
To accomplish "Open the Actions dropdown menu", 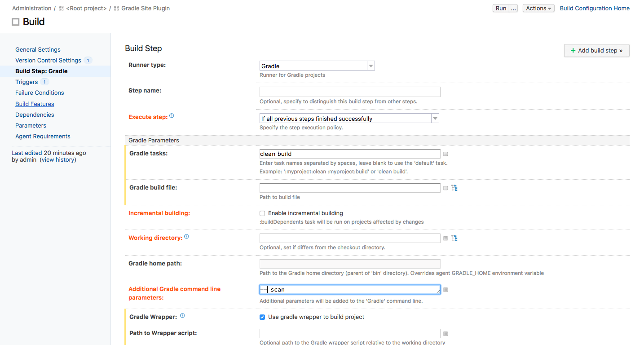I will 538,9.
